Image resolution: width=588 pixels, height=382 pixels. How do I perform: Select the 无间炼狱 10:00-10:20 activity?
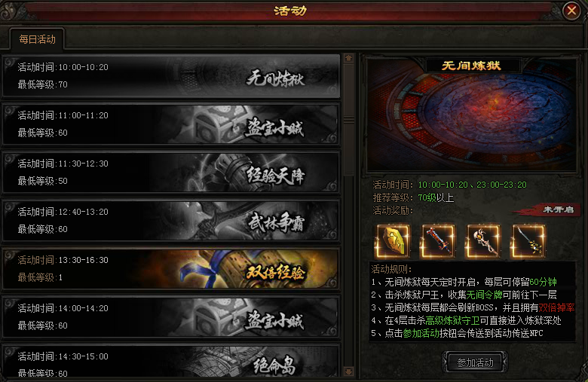tap(171, 76)
